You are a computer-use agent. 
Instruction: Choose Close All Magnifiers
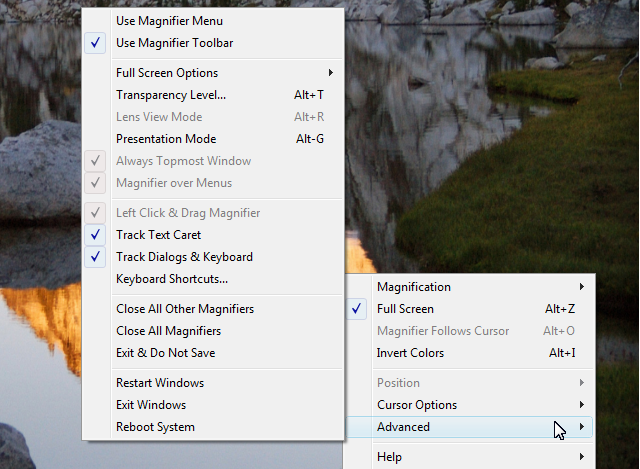click(x=168, y=331)
